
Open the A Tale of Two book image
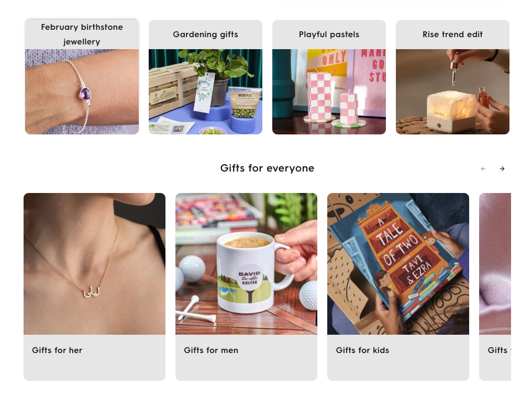[x=398, y=264]
